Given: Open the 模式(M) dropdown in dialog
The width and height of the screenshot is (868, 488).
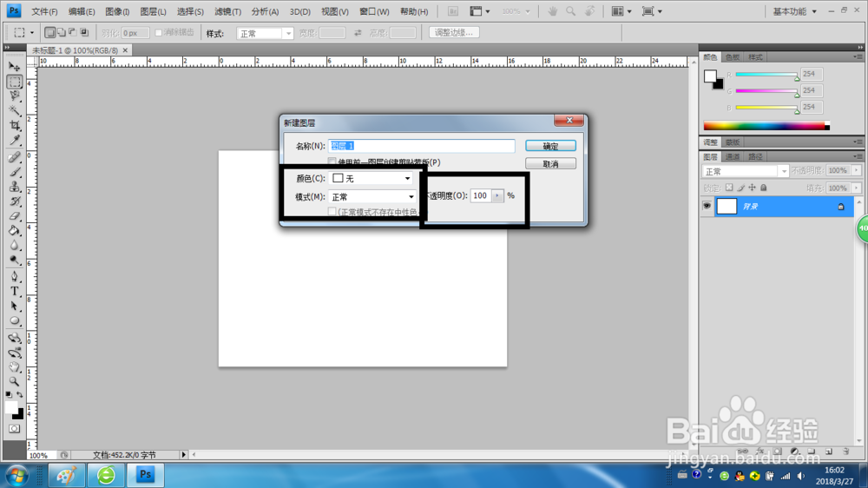Looking at the screenshot, I should (x=372, y=196).
